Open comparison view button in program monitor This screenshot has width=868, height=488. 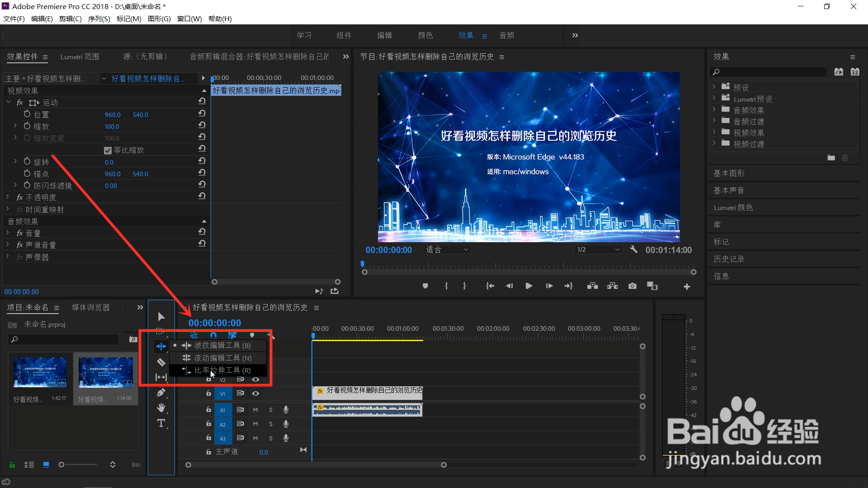tap(652, 286)
